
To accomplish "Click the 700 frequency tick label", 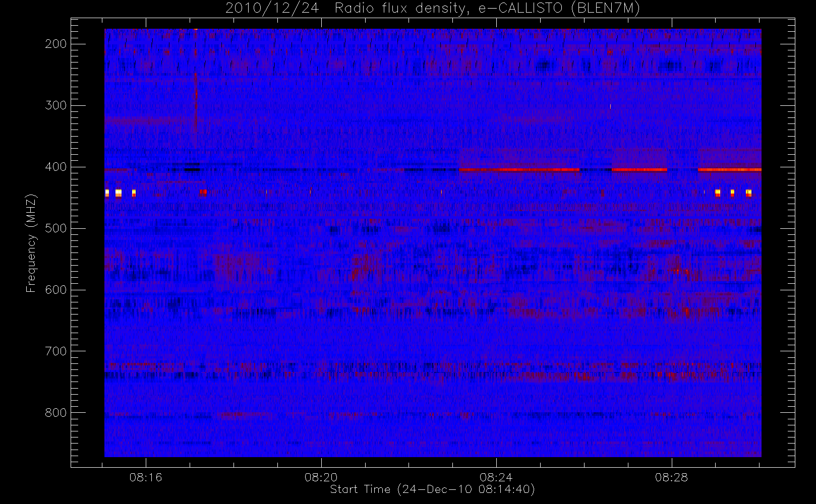I will (55, 351).
